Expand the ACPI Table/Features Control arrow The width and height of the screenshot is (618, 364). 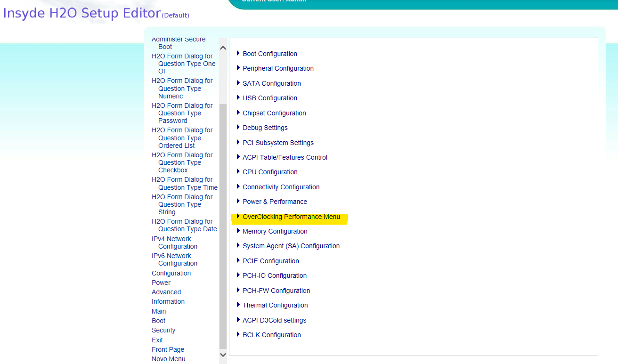click(238, 157)
